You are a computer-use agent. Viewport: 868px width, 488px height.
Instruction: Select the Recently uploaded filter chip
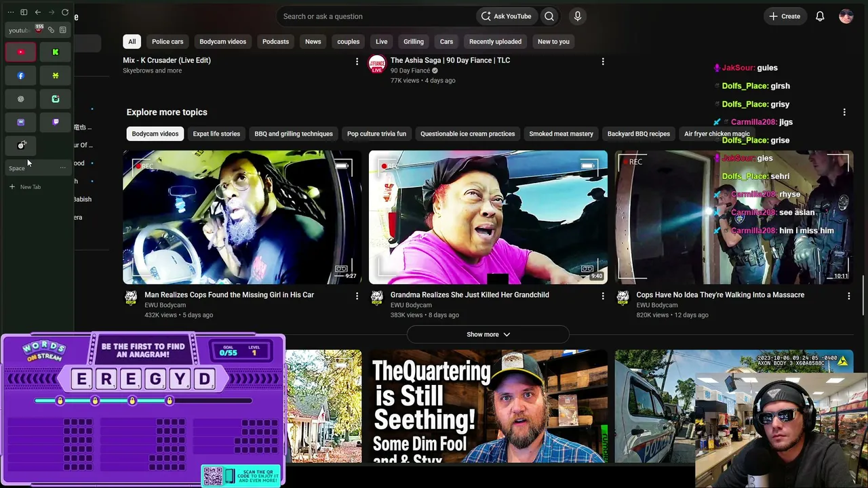495,41
